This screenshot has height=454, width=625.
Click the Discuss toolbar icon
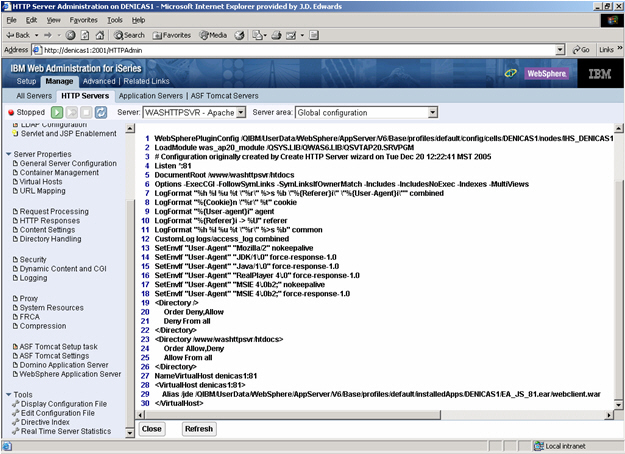tap(314, 35)
